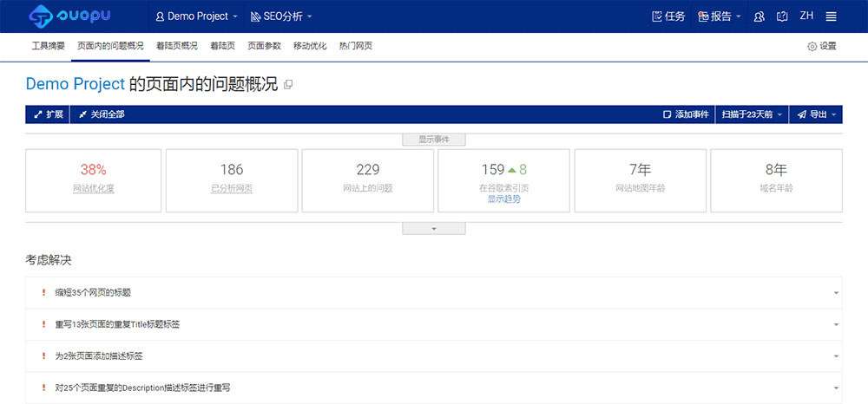This screenshot has width=868, height=404.
Task: Click the 考虑解决 section heading
Action: pos(48,260)
